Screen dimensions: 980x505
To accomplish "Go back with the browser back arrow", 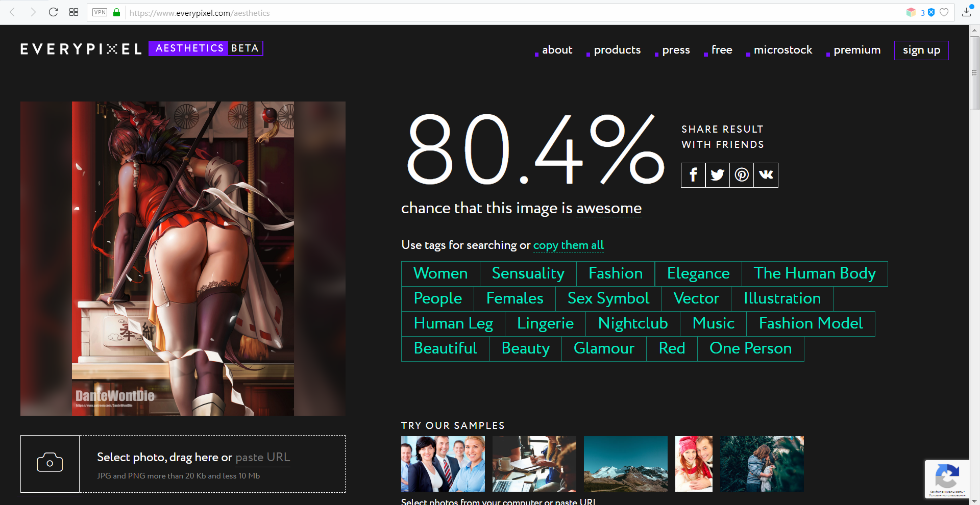I will coord(13,12).
